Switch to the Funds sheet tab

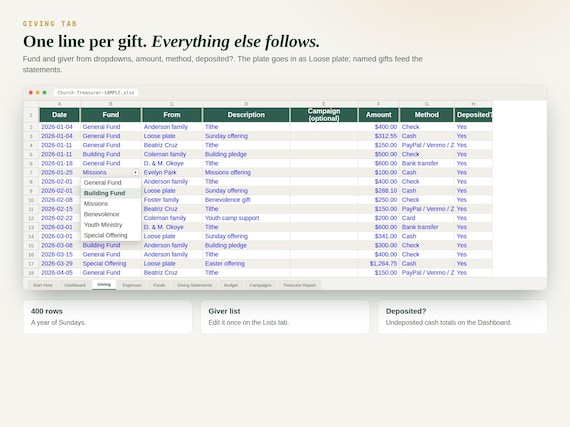tap(159, 285)
